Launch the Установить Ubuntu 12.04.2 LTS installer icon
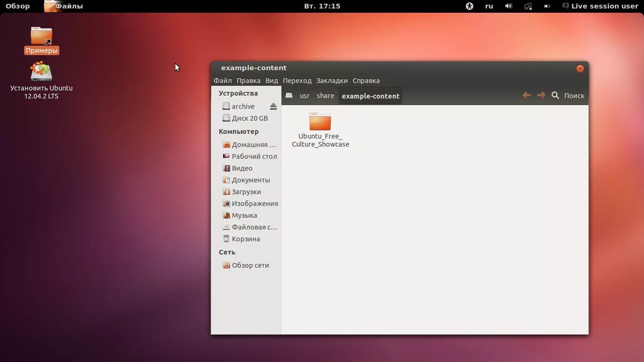Viewport: 644px width, 362px height. pos(41,72)
